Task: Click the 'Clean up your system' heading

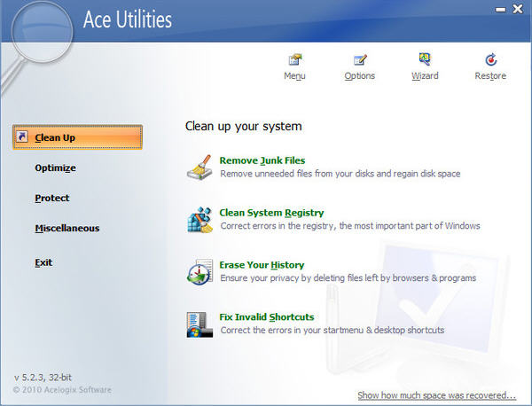Action: pos(243,126)
